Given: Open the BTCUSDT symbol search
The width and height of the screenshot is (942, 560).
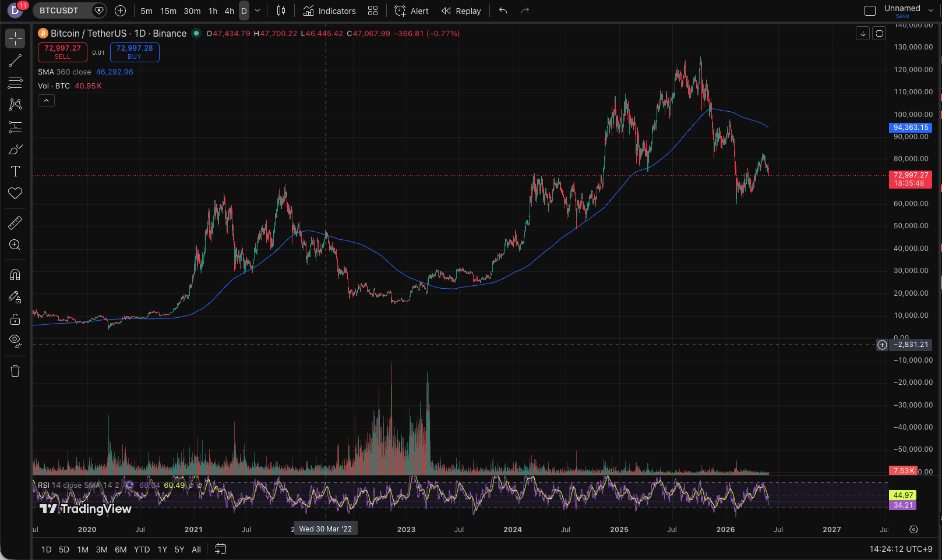Looking at the screenshot, I should click(x=59, y=10).
